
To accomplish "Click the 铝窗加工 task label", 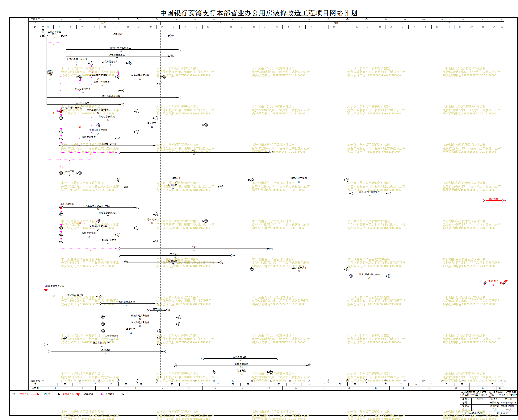I will (131, 330).
